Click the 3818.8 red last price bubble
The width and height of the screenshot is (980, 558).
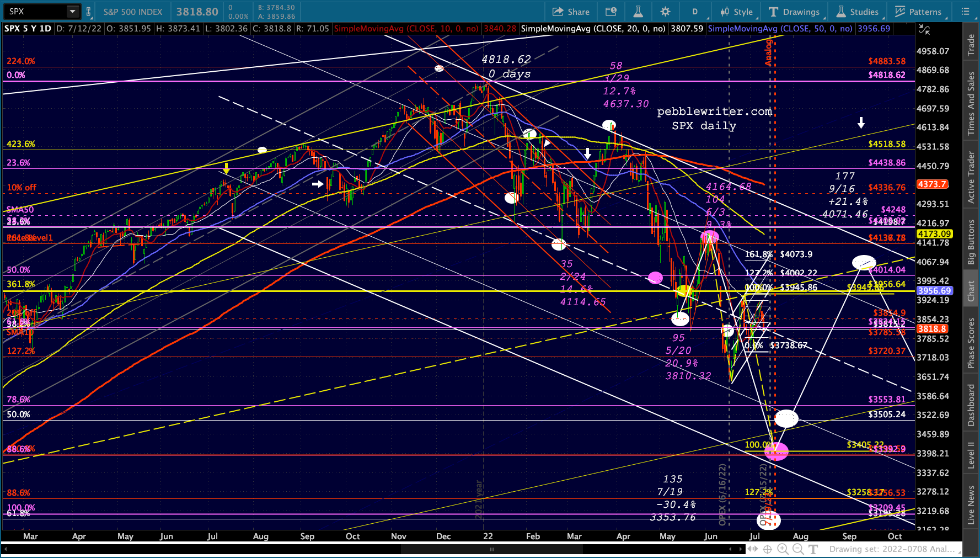(932, 328)
